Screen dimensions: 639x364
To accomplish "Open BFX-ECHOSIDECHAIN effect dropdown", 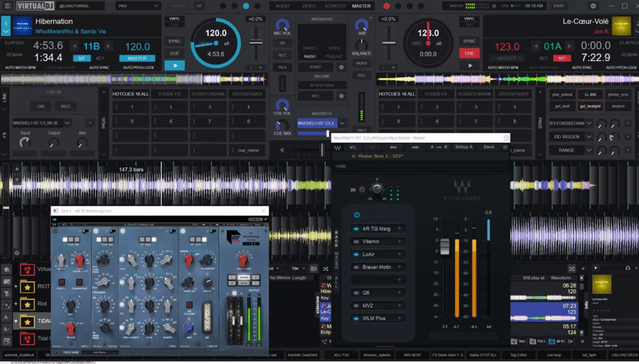I will 589,123.
